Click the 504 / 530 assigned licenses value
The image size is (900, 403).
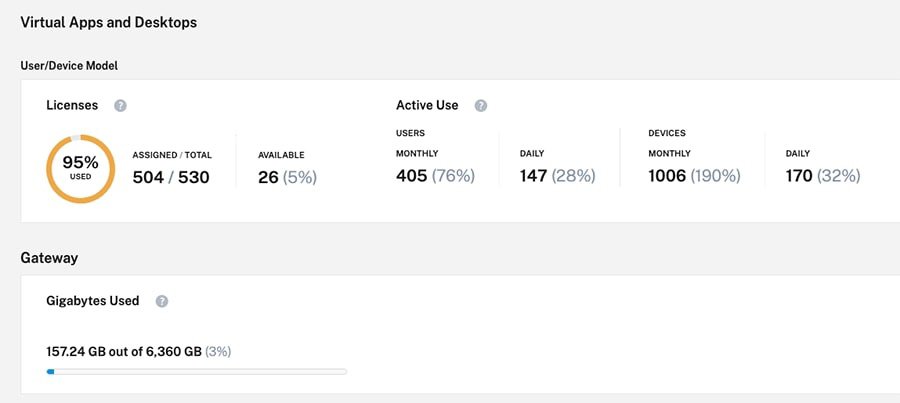172,177
